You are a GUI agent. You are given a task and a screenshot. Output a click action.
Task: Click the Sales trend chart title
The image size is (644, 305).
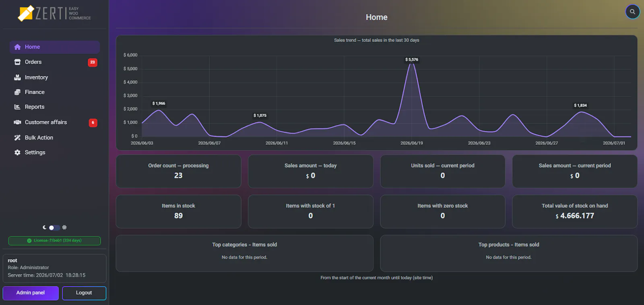pos(377,40)
